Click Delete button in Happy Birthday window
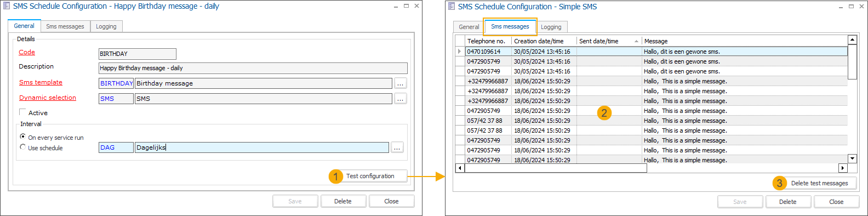The image size is (868, 216). click(343, 201)
